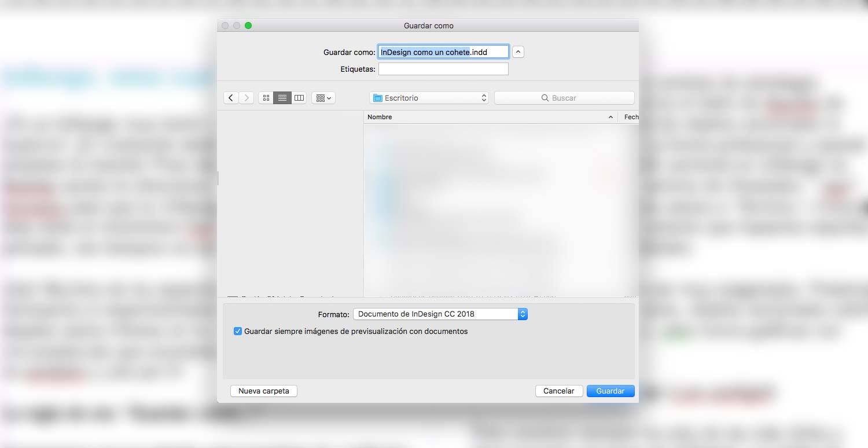Screen dimensions: 868x448
Task: Open the Formato dropdown menu
Action: 440,314
